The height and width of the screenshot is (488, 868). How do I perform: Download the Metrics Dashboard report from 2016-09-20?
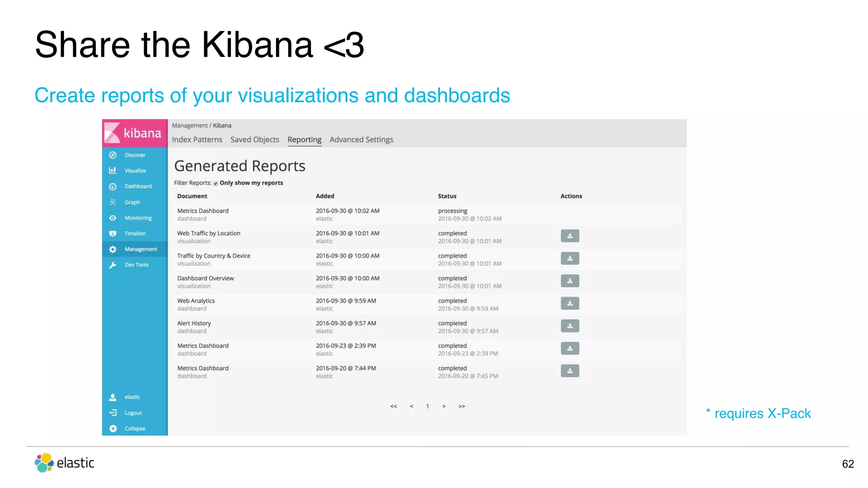click(x=570, y=371)
